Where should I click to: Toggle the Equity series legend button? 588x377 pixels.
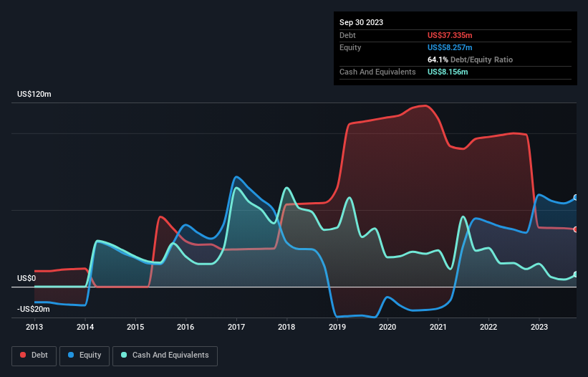pos(85,355)
